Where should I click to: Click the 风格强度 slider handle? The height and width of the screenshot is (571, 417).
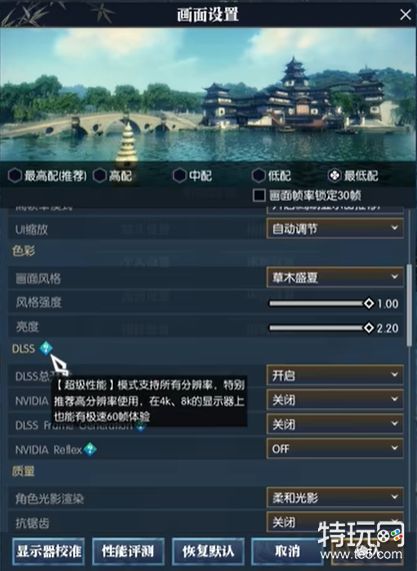pyautogui.click(x=369, y=303)
